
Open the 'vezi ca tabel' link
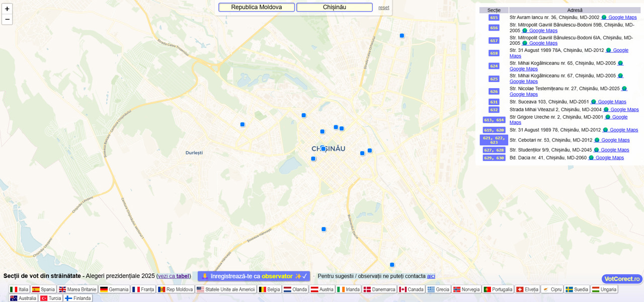pos(174,276)
